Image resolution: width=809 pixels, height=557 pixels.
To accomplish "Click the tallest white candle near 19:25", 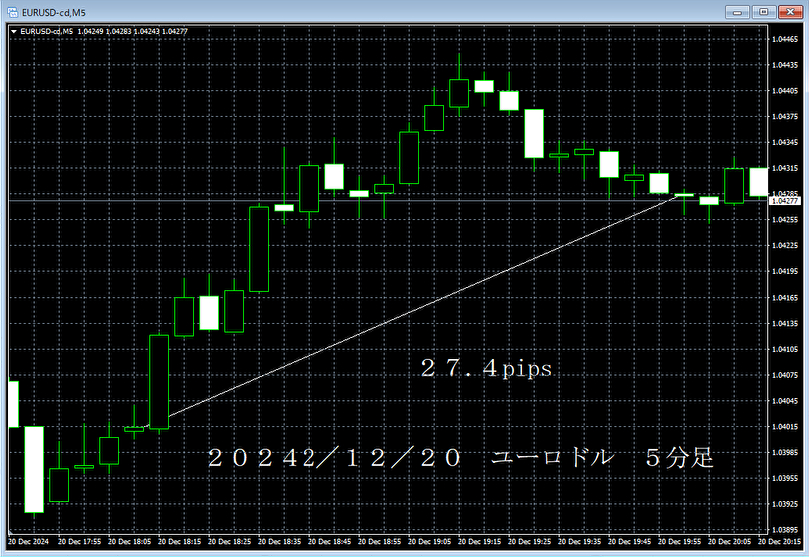I will (534, 133).
